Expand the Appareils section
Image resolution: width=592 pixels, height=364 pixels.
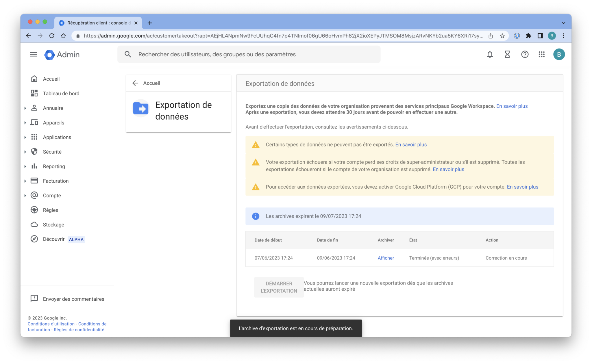(x=25, y=122)
